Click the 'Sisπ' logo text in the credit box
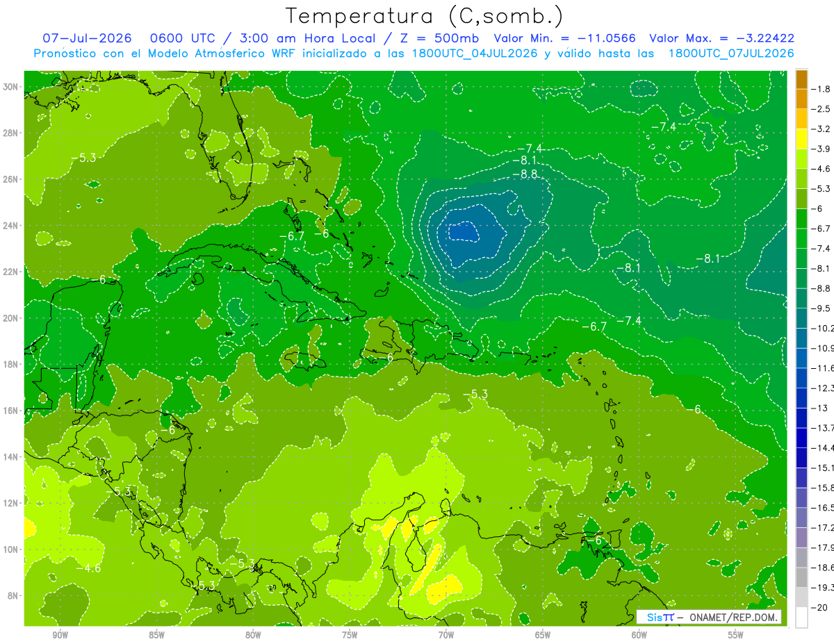This screenshot has width=834, height=644. coord(660,617)
